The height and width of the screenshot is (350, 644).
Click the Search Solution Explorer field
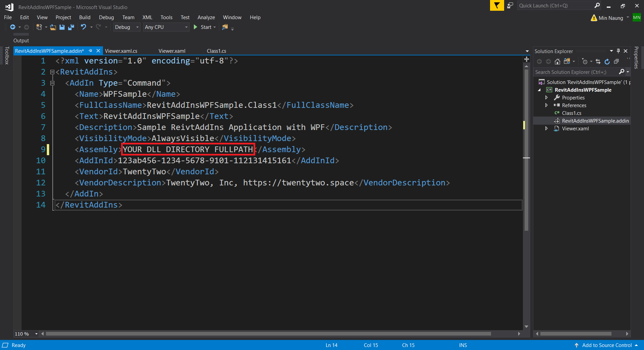click(575, 72)
